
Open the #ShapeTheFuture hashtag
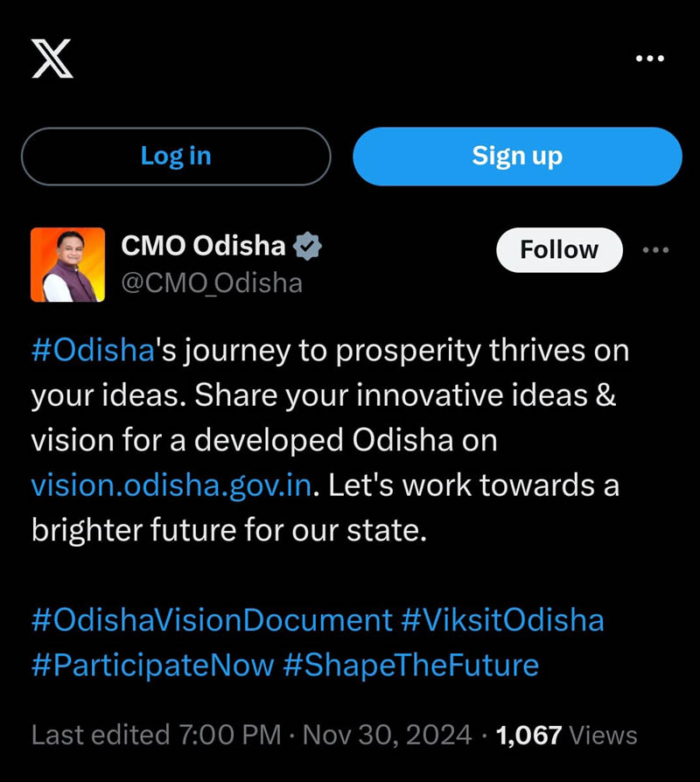click(411, 665)
